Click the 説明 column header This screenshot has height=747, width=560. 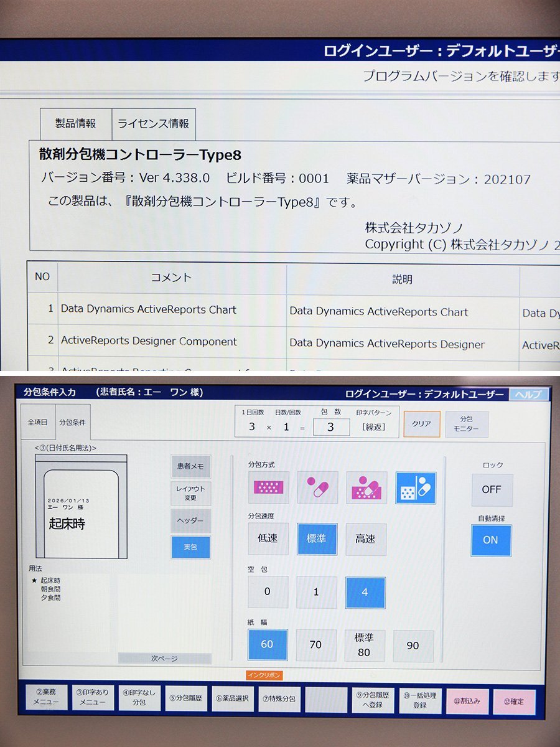coord(403,280)
